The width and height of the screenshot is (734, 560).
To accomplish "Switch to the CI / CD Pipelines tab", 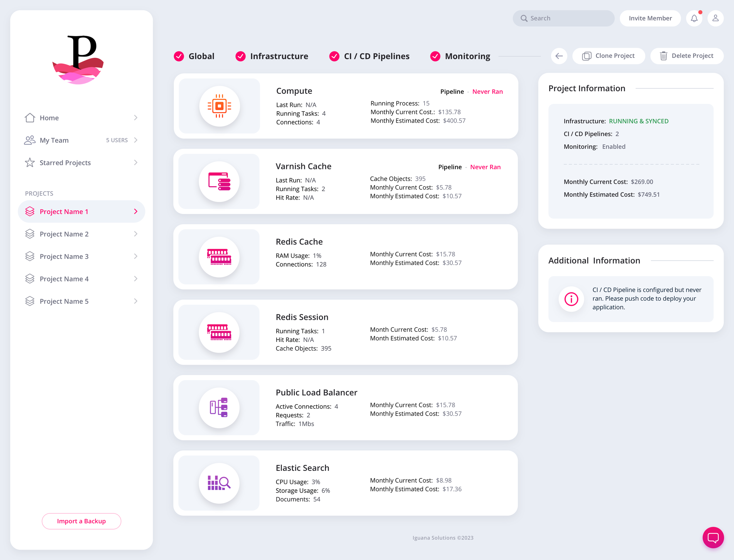I will coord(377,56).
